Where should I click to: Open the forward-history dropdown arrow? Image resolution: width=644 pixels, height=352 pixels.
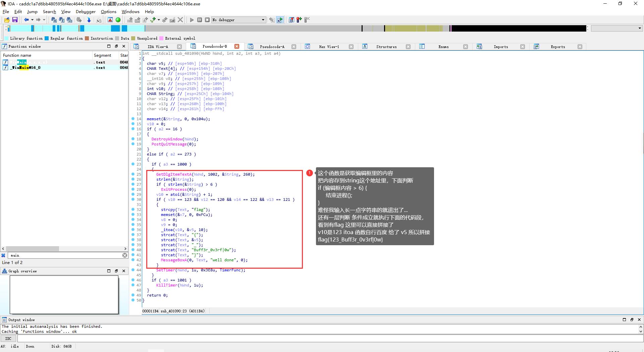point(44,20)
